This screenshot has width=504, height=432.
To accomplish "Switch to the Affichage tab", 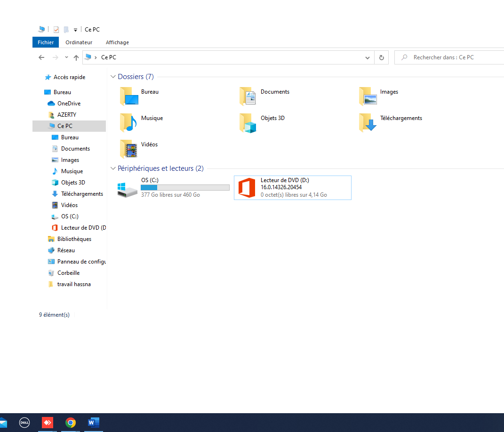I will tap(117, 42).
